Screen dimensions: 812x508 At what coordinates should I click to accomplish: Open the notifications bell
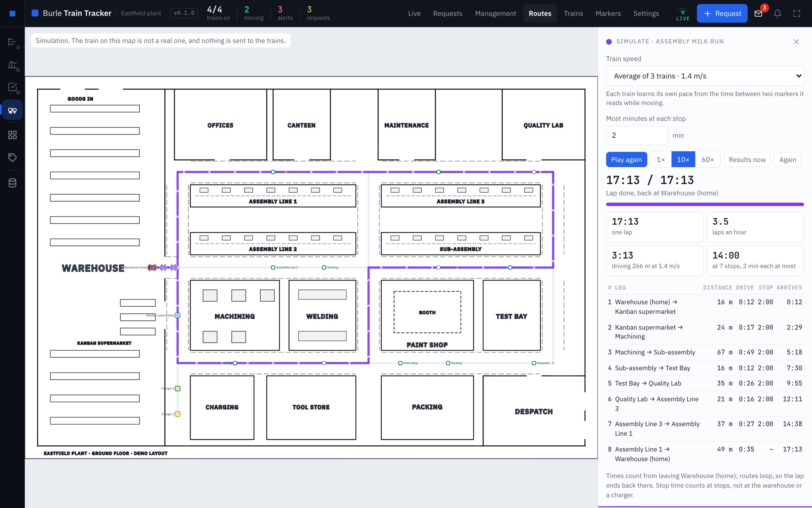click(777, 13)
